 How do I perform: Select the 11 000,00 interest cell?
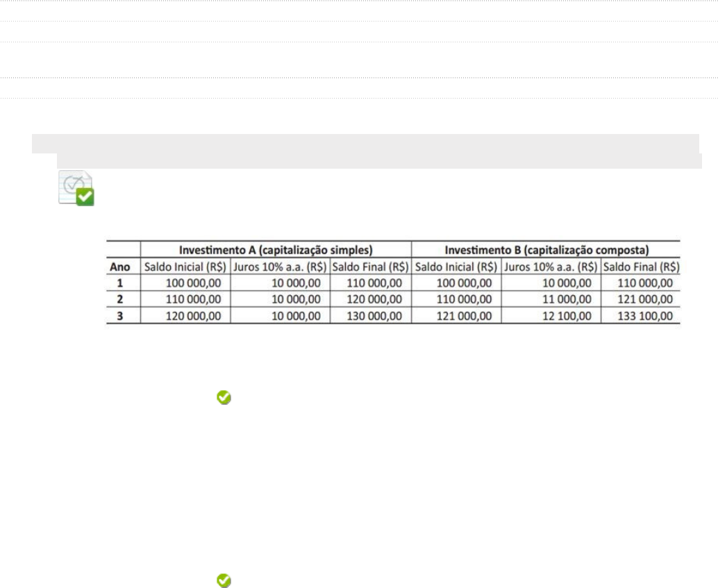567,299
